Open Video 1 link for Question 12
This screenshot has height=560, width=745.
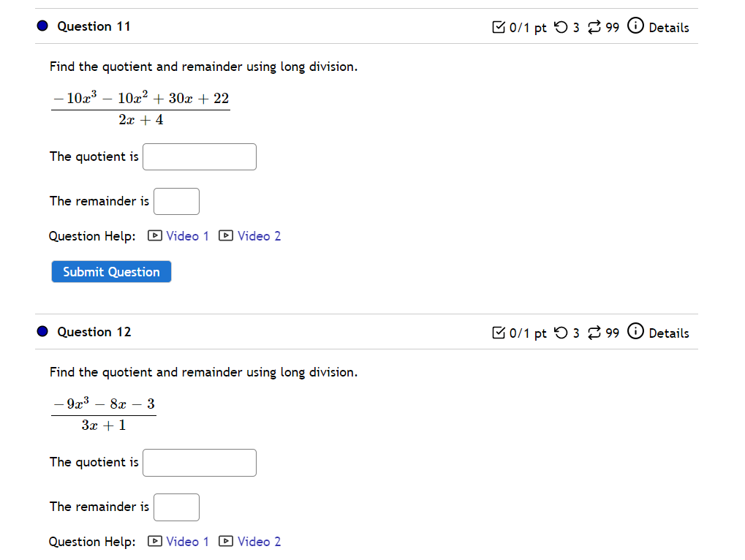pyautogui.click(x=188, y=541)
